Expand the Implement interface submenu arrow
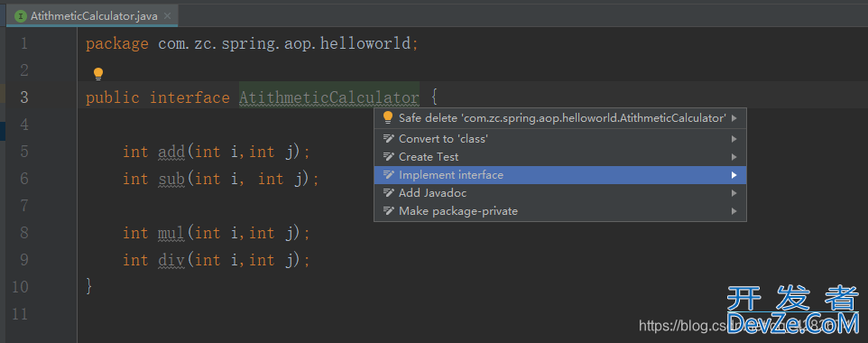868x343 pixels. [x=734, y=175]
